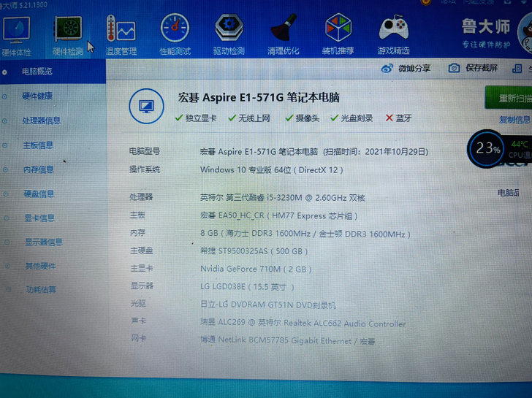Click the 23% CPU usage gauge

tap(486, 148)
